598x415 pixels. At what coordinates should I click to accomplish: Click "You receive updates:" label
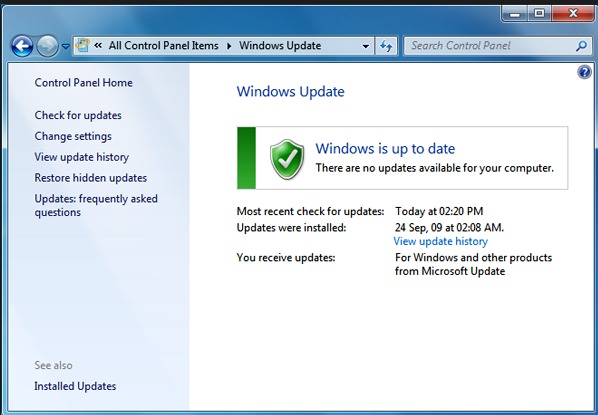[x=286, y=257]
